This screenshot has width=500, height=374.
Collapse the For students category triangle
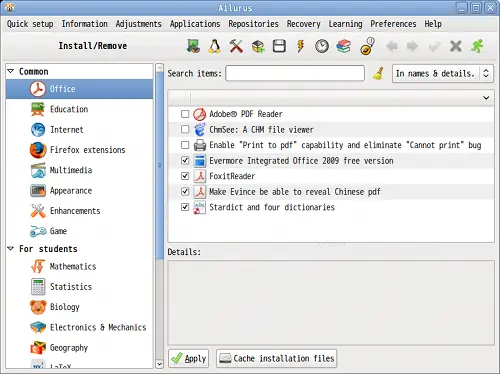11,249
